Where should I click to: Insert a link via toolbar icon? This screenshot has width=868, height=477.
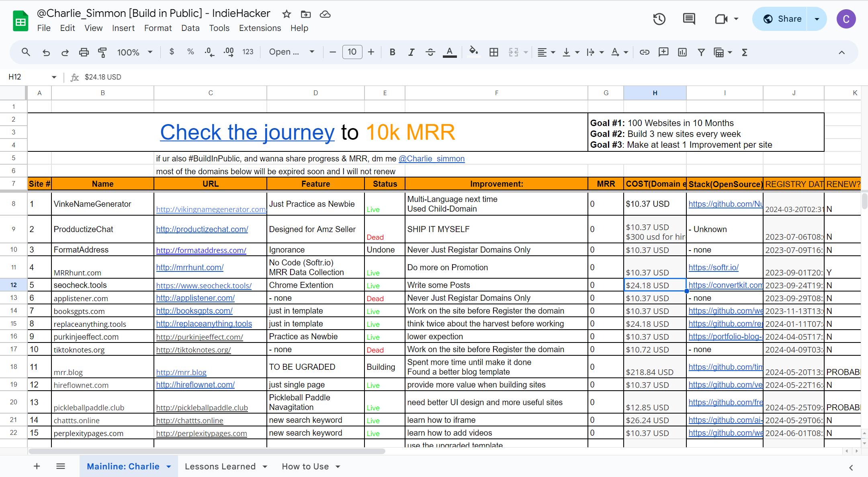645,52
